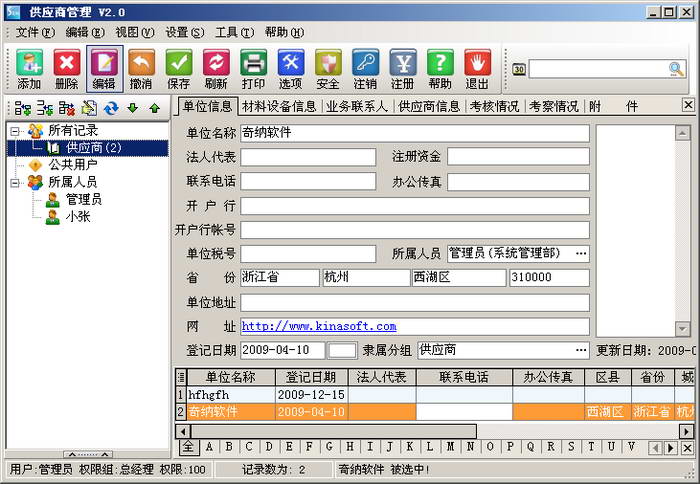Click the 刷新 (Refresh) toolbar icon
Image resolution: width=700 pixels, height=484 pixels.
click(x=216, y=69)
